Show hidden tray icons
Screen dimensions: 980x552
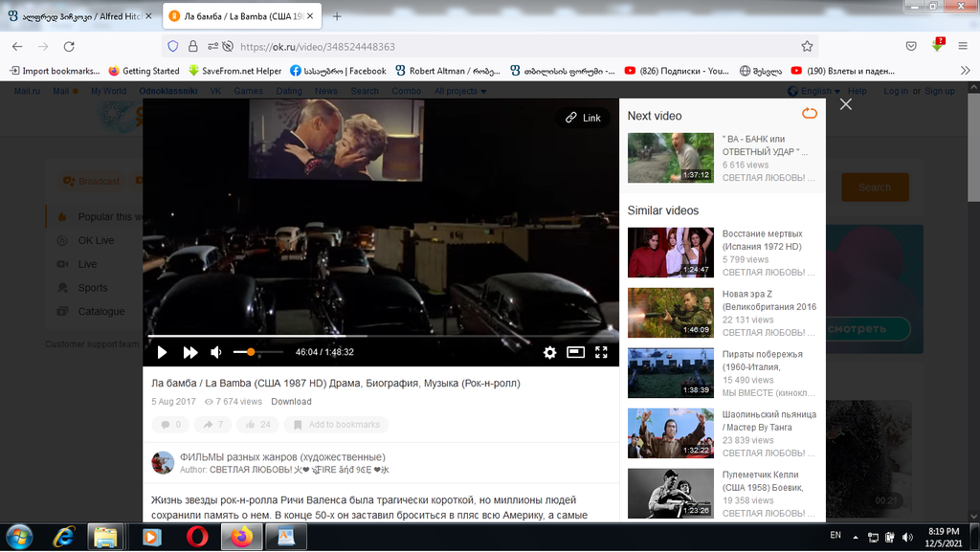click(x=856, y=537)
